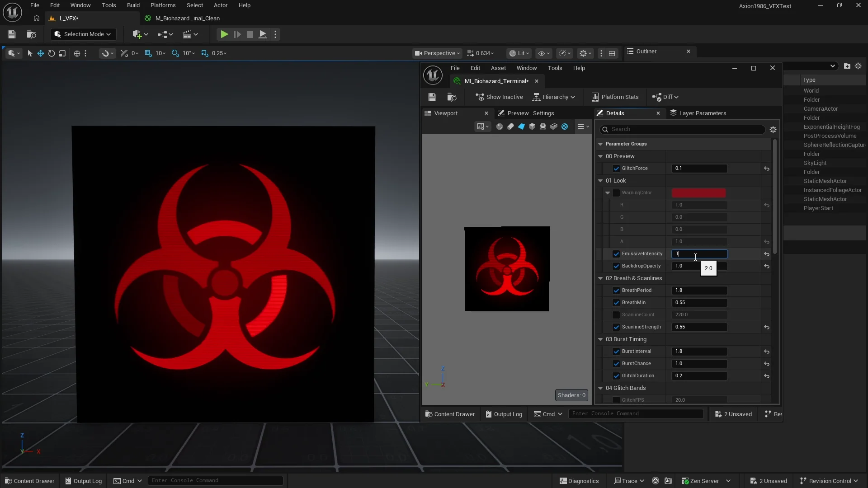Reset ScanlineStrength to its default

tap(767, 327)
